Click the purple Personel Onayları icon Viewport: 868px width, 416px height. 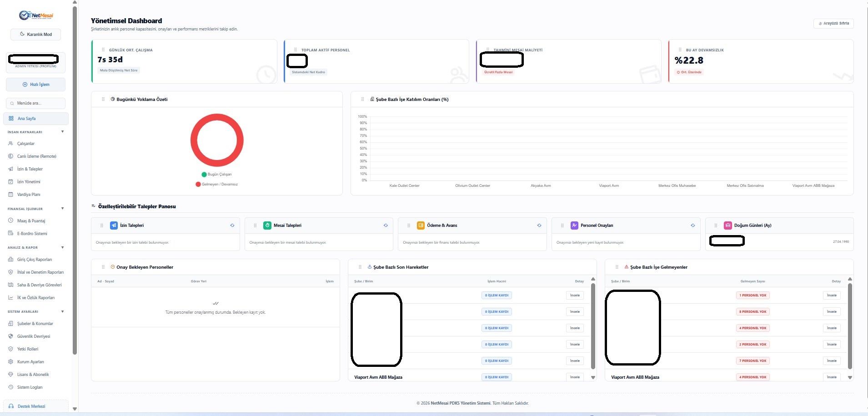coord(574,226)
